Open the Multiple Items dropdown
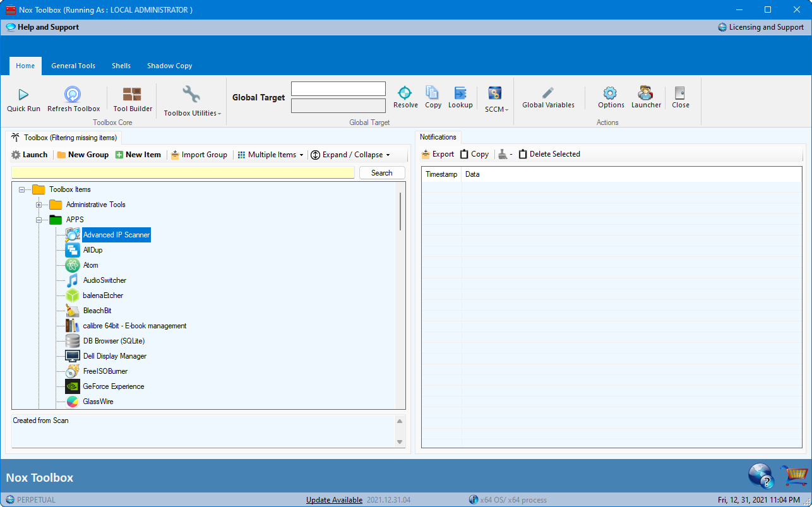Screen dimensions: 812x507 (270, 155)
